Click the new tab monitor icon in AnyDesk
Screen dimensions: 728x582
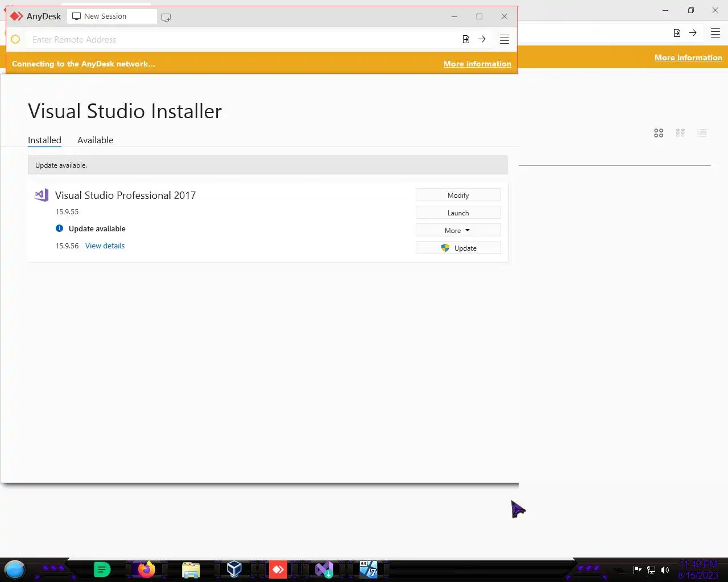[166, 17]
